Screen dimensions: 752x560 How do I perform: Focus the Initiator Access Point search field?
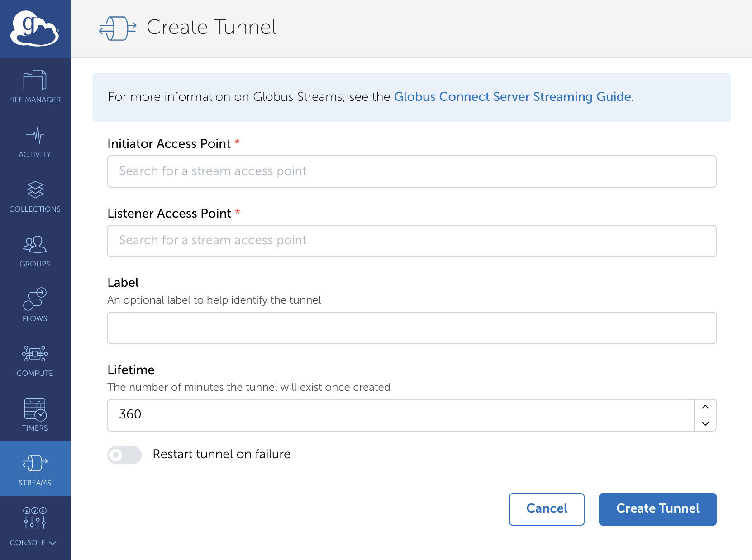[x=412, y=171]
